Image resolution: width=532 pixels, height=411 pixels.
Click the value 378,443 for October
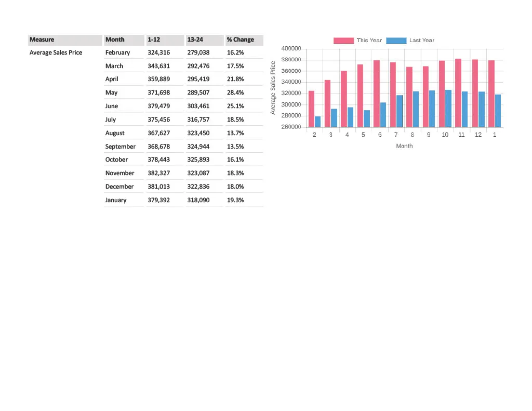point(159,160)
